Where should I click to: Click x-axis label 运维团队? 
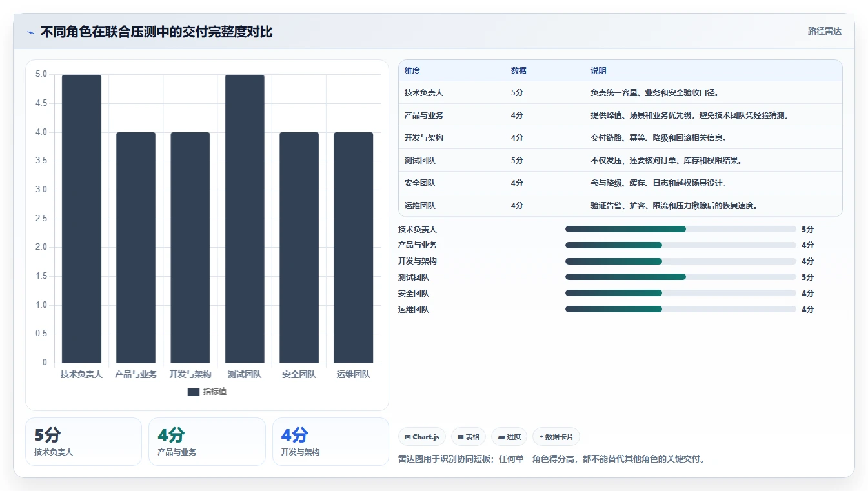354,374
